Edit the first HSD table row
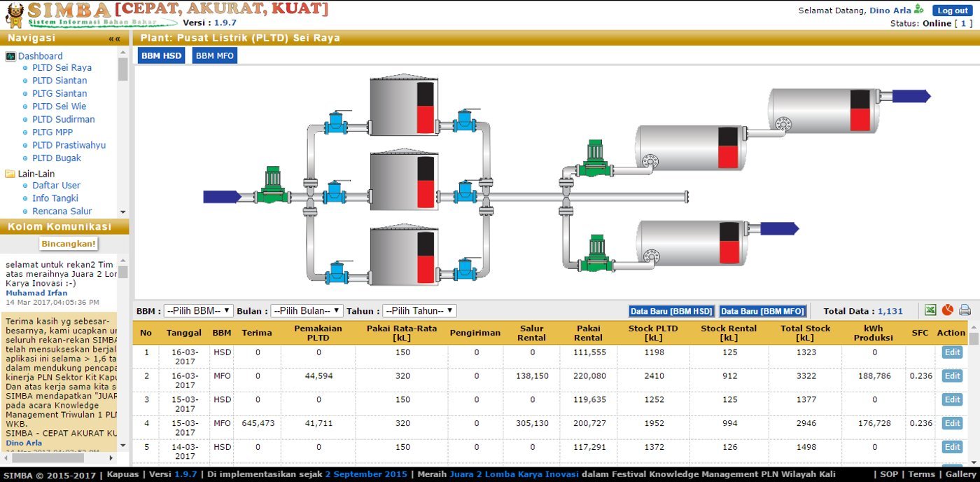Screen dimensions: 980x482 pos(951,352)
